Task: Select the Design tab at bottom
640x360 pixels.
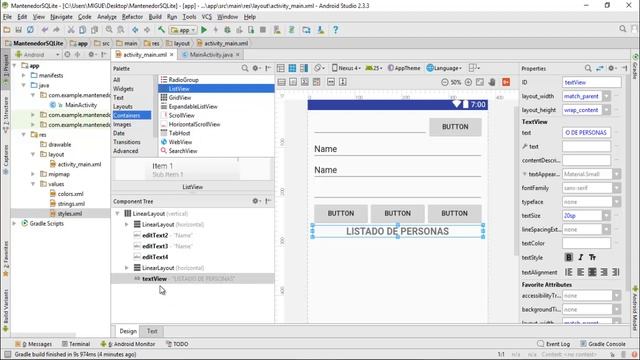Action: click(128, 331)
